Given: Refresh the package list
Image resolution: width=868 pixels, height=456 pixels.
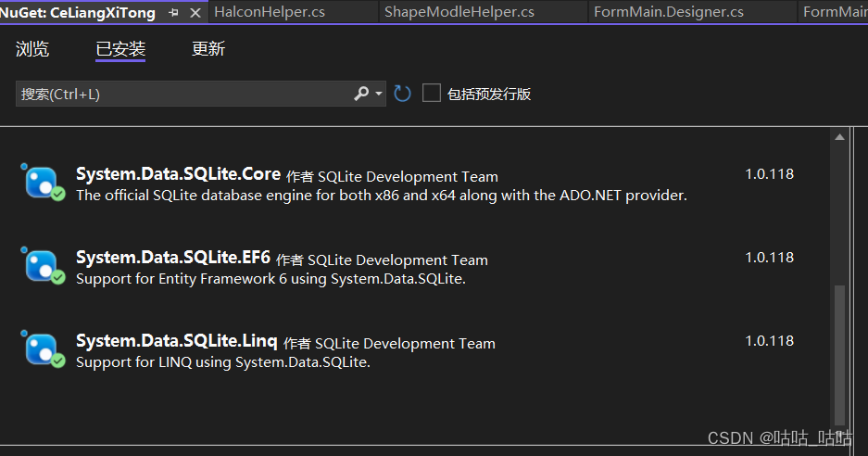Looking at the screenshot, I should (x=402, y=94).
